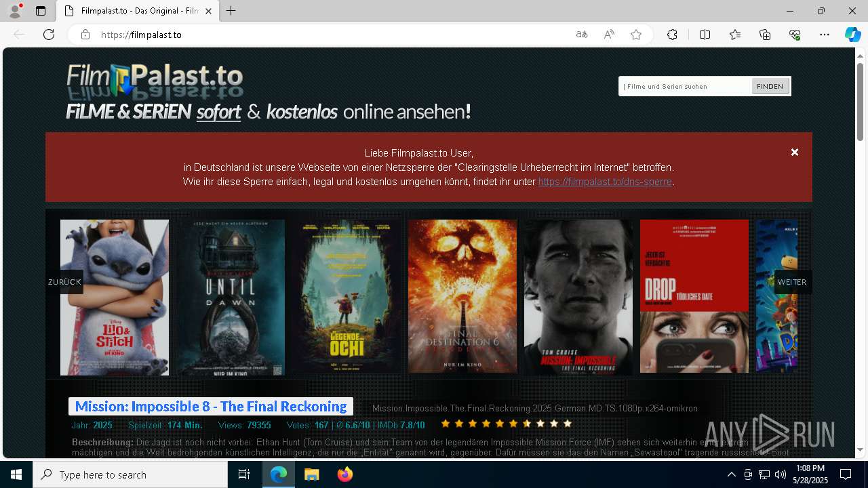The width and height of the screenshot is (868, 488).
Task: Click ZURÜCK carousel button
Action: [x=64, y=282]
